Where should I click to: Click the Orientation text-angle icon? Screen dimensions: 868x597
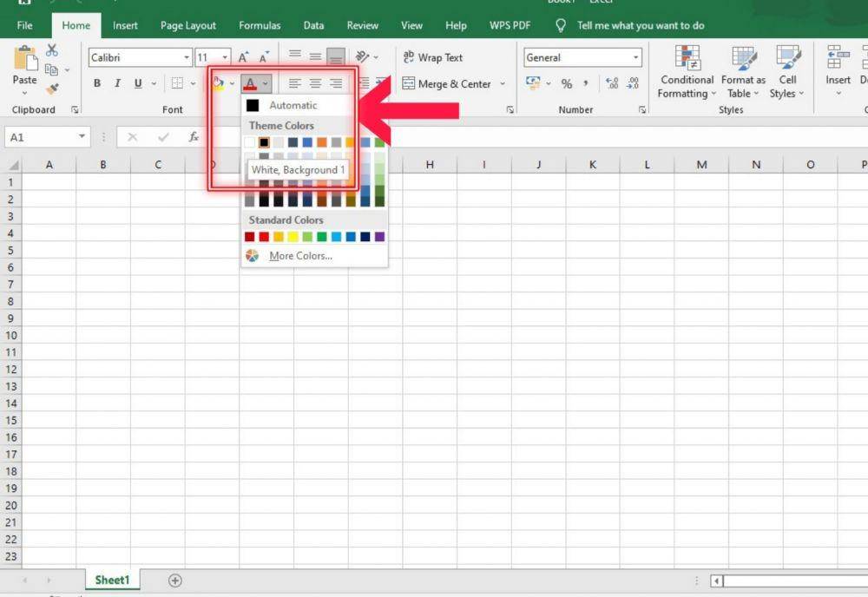pos(362,56)
